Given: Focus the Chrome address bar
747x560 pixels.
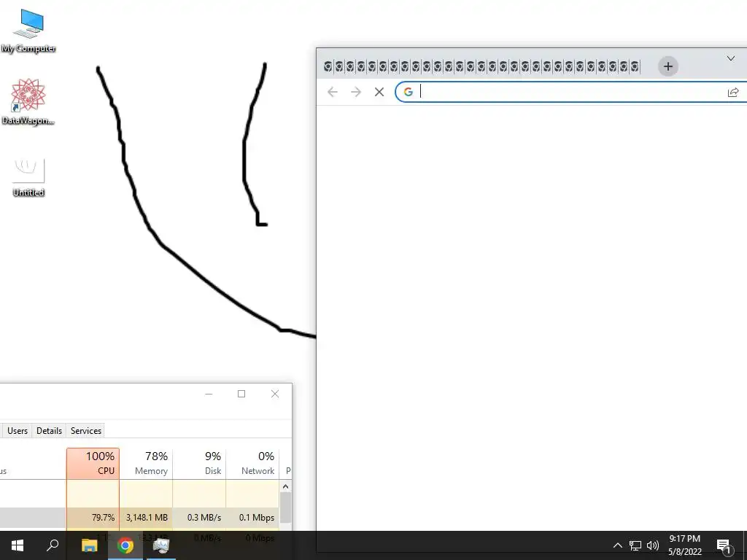Looking at the screenshot, I should 572,92.
